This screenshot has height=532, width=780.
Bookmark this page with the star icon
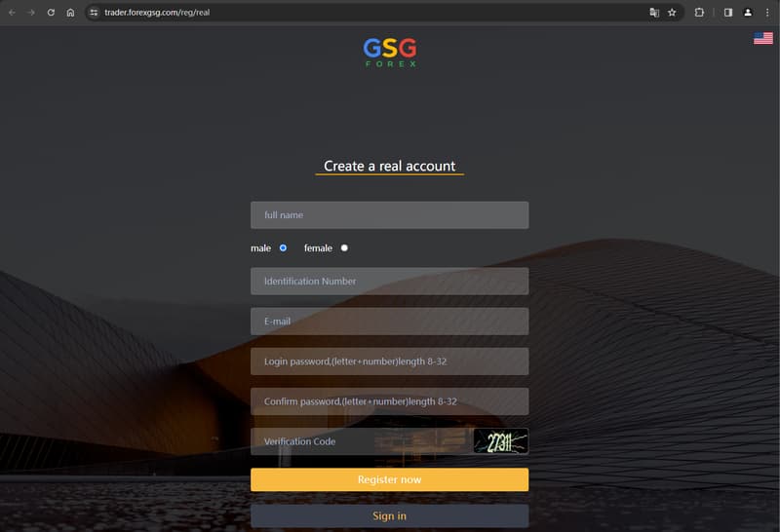pyautogui.click(x=672, y=13)
